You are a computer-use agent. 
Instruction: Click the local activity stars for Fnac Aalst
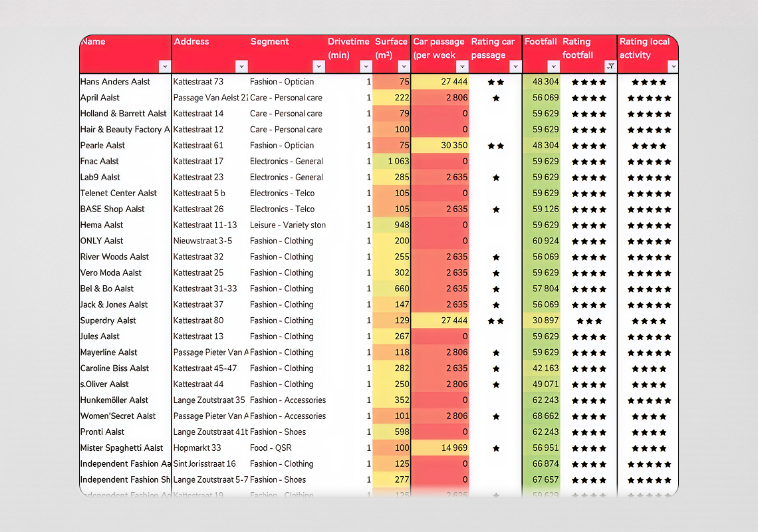pos(648,162)
